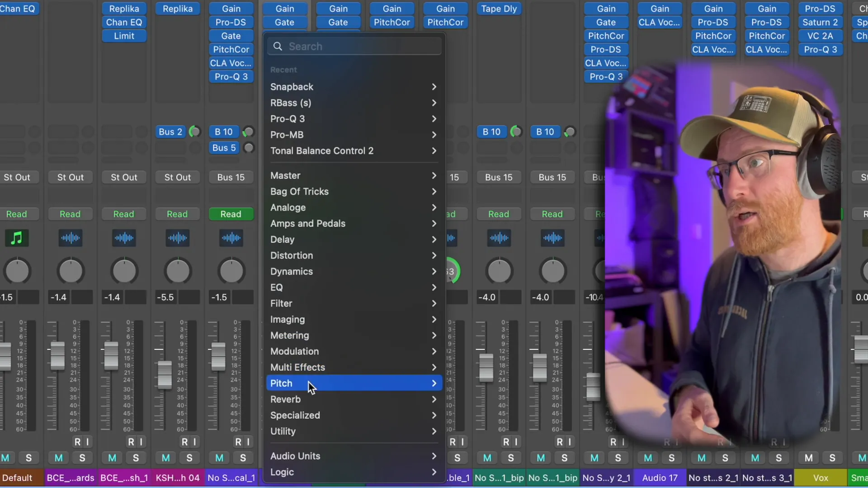Screen dimensions: 868x488
Task: Click the waveform icon on No S...cal_1 channel
Action: (231, 238)
